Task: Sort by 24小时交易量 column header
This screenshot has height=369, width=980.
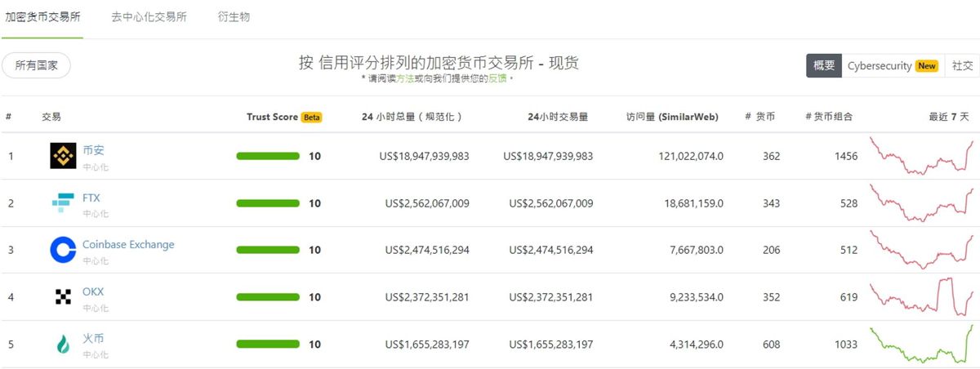Action: (x=558, y=117)
